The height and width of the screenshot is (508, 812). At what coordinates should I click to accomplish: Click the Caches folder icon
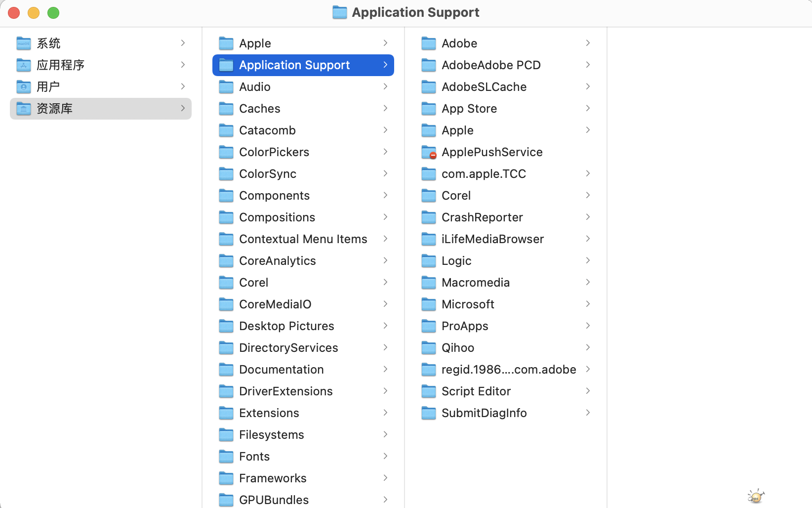(x=226, y=109)
